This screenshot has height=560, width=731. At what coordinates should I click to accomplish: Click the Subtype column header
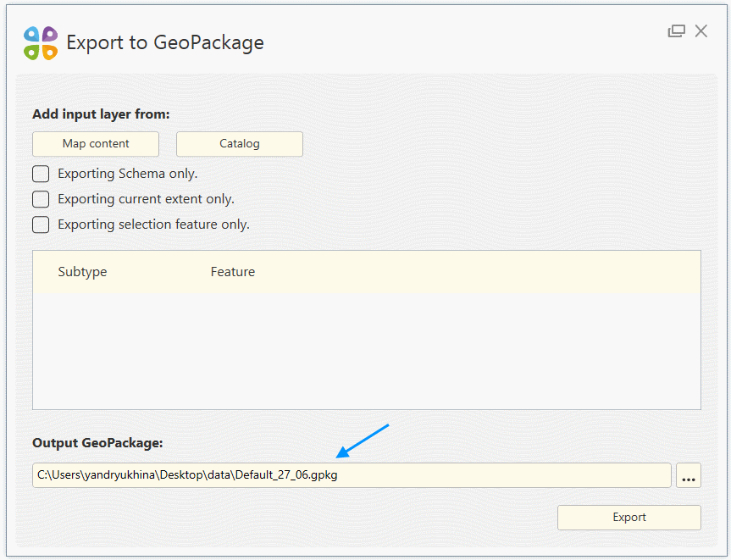pos(82,271)
